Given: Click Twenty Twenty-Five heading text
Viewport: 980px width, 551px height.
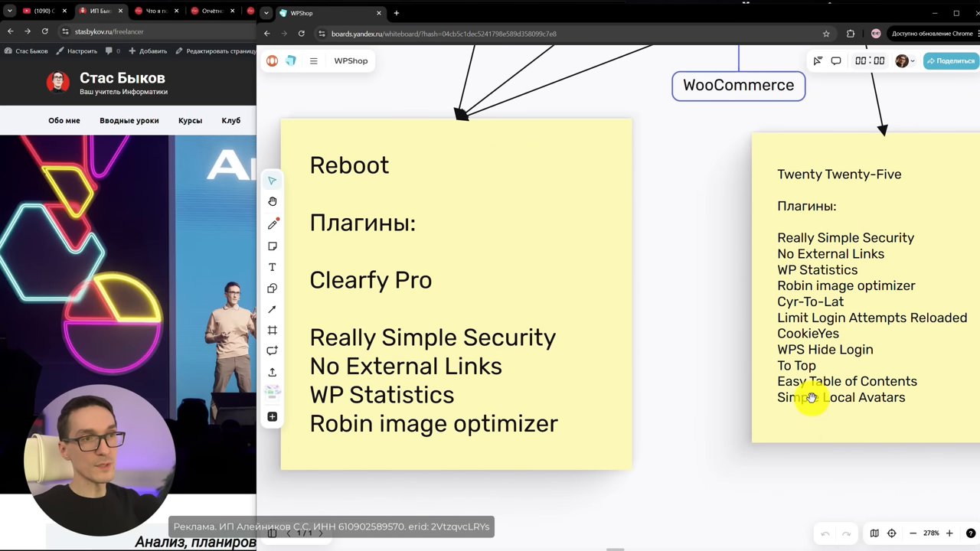Looking at the screenshot, I should pyautogui.click(x=839, y=174).
